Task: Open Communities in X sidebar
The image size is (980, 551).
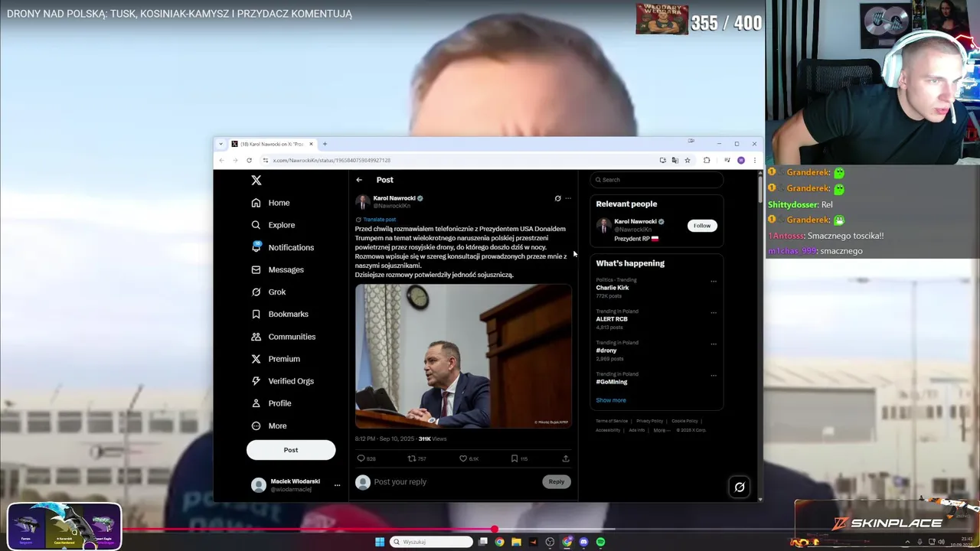Action: (x=283, y=337)
